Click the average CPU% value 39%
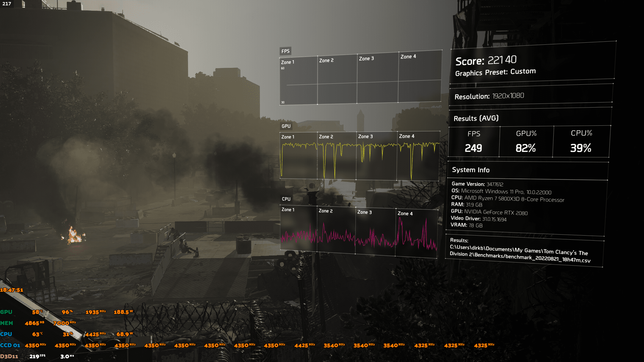 point(581,148)
